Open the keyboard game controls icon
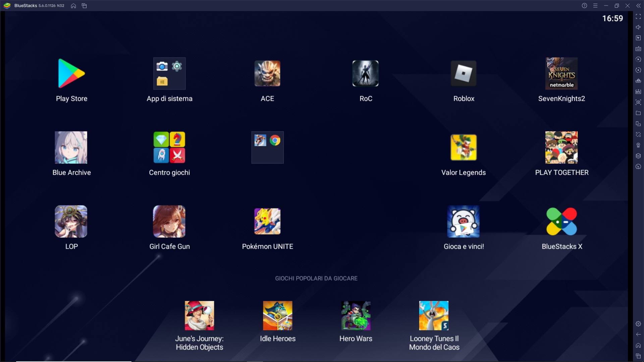This screenshot has width=644, height=362. [638, 49]
